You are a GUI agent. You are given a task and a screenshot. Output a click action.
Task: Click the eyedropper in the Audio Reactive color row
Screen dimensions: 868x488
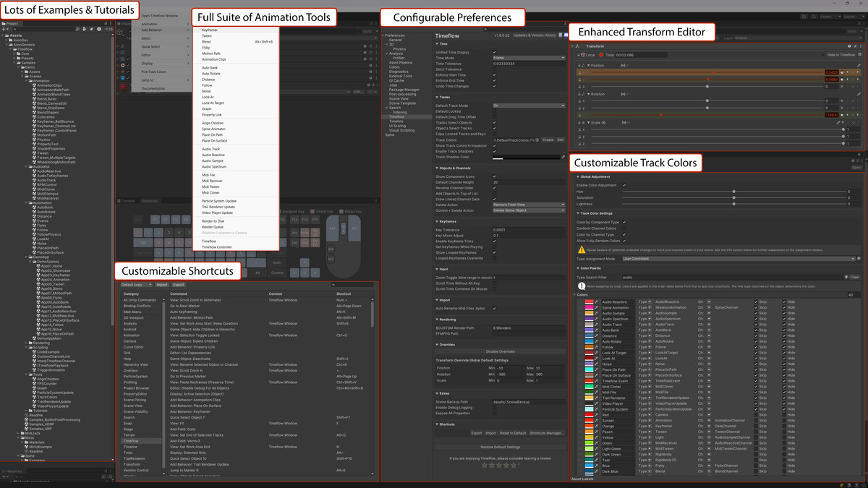[x=597, y=302]
